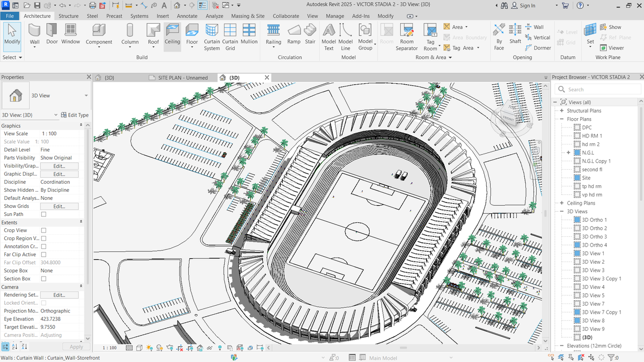Click Sign In in title bar
Image resolution: width=644 pixels, height=362 pixels.
click(523, 5)
